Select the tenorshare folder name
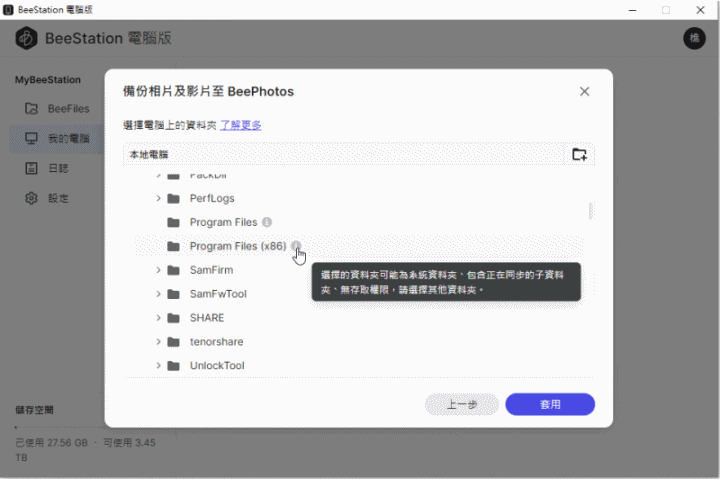 (x=216, y=342)
